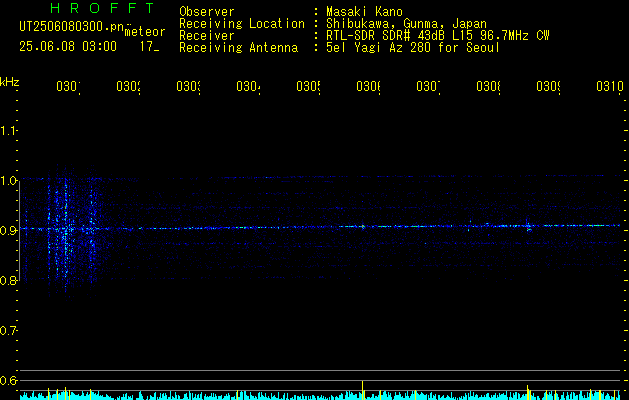Click the 0308 time marker
The width and height of the screenshot is (629, 400).
[x=488, y=86]
